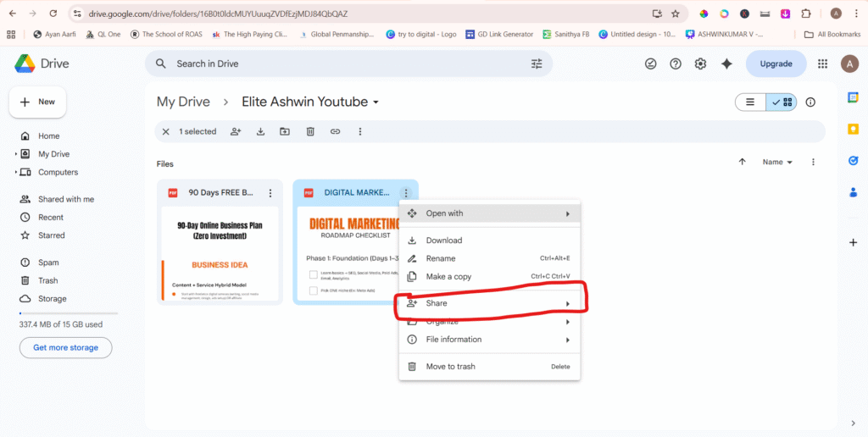Click search filter options icon
This screenshot has height=437, width=868.
coord(537,64)
